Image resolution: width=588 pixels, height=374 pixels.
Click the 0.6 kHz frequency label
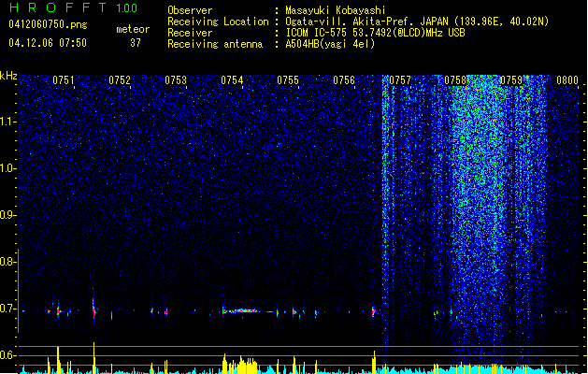point(7,355)
